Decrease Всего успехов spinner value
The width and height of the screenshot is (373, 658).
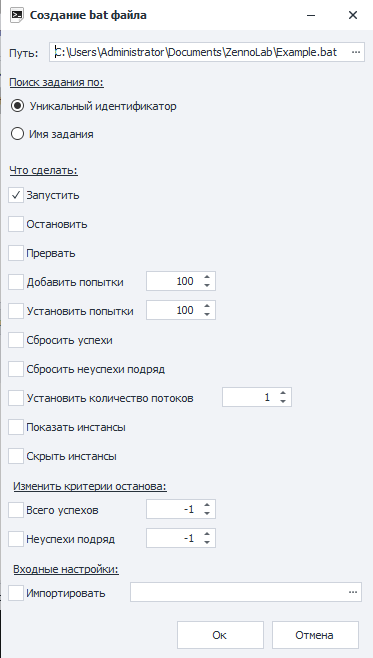coord(207,514)
